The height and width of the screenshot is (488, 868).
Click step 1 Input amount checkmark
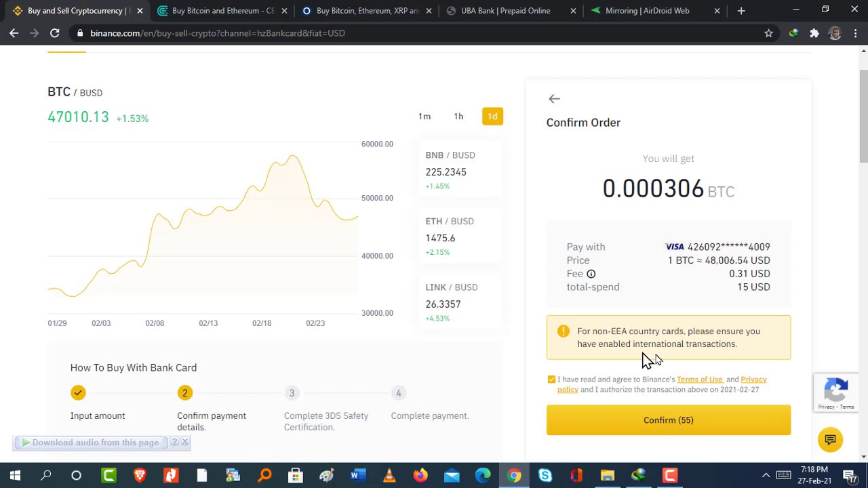[78, 393]
